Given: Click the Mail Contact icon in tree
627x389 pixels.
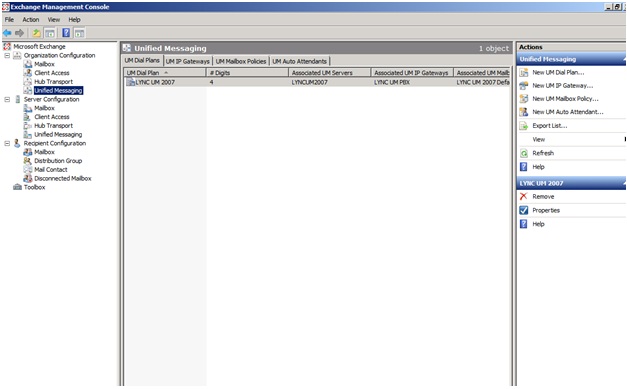Looking at the screenshot, I should [28, 170].
